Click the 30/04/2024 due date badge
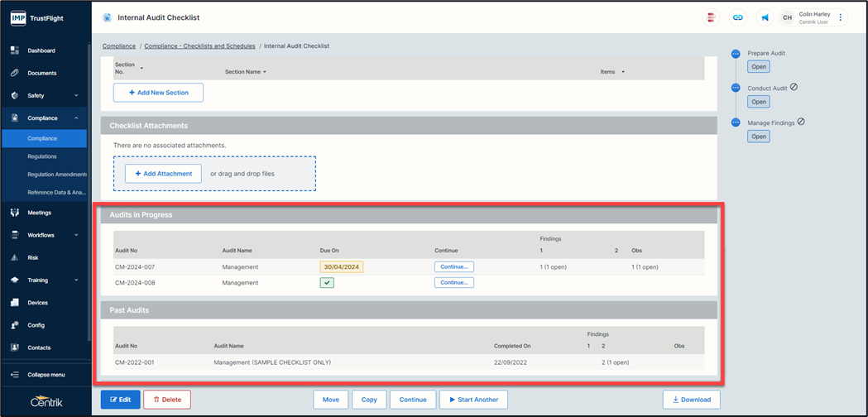The height and width of the screenshot is (417, 868). (x=341, y=267)
